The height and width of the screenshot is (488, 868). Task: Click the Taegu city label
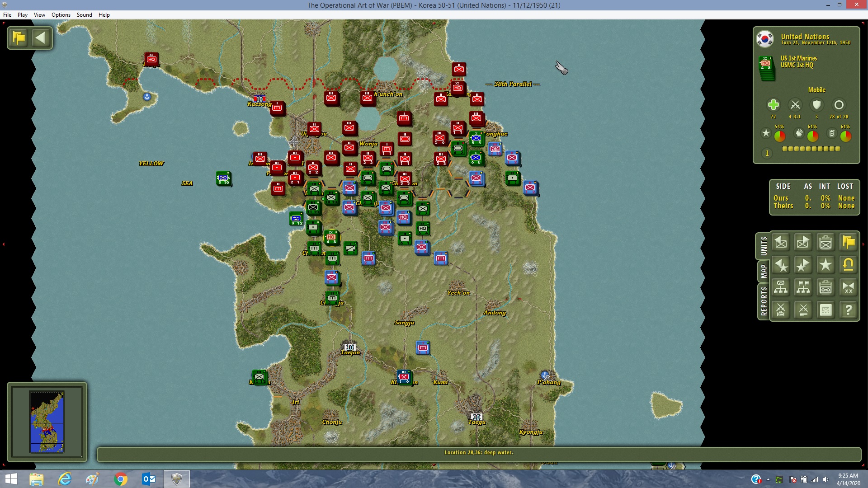pos(477,422)
